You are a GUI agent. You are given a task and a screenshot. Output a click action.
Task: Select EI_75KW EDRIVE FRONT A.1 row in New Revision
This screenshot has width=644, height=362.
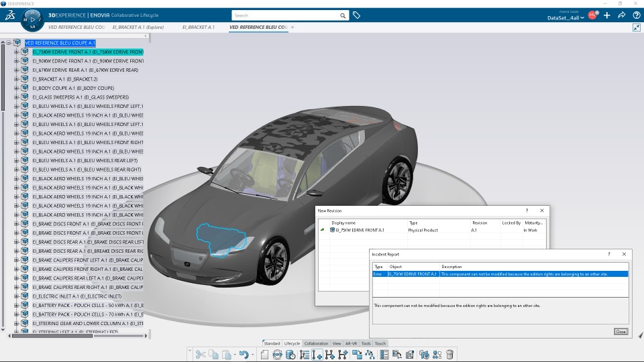click(431, 230)
